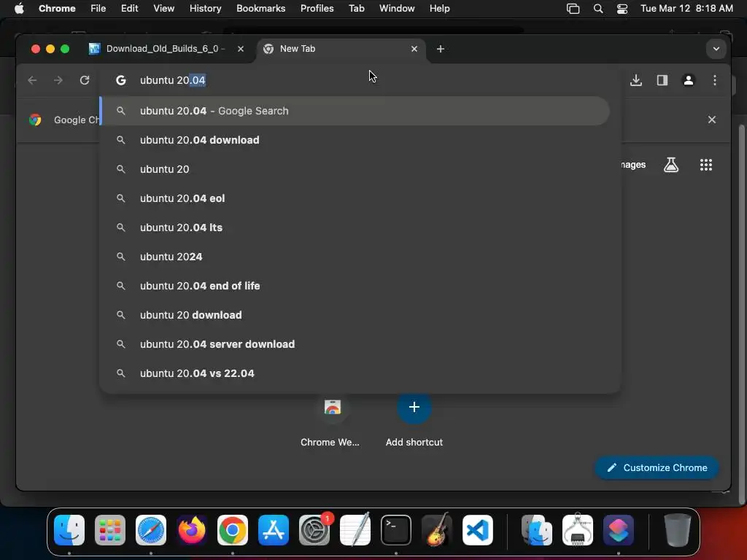This screenshot has height=560, width=747.
Task: Choose suggestion ubuntu 20 download
Action: (x=355, y=315)
